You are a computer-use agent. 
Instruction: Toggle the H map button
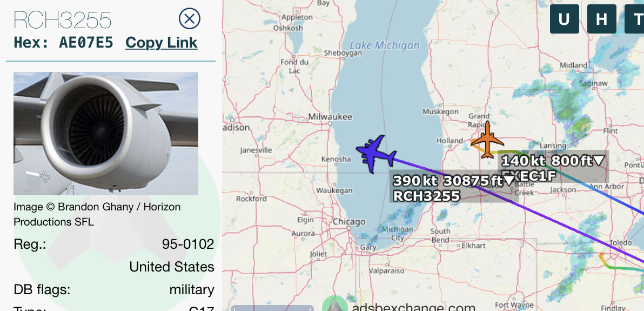coord(602,19)
